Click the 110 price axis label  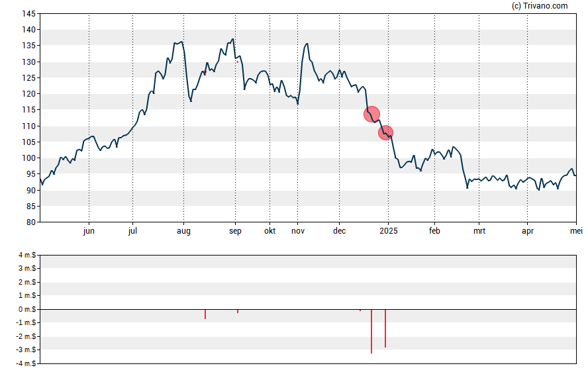(x=29, y=126)
